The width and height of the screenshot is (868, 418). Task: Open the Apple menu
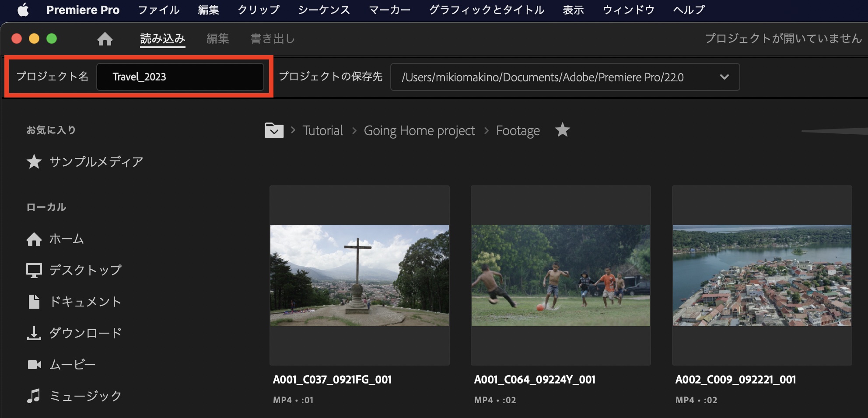coord(23,10)
